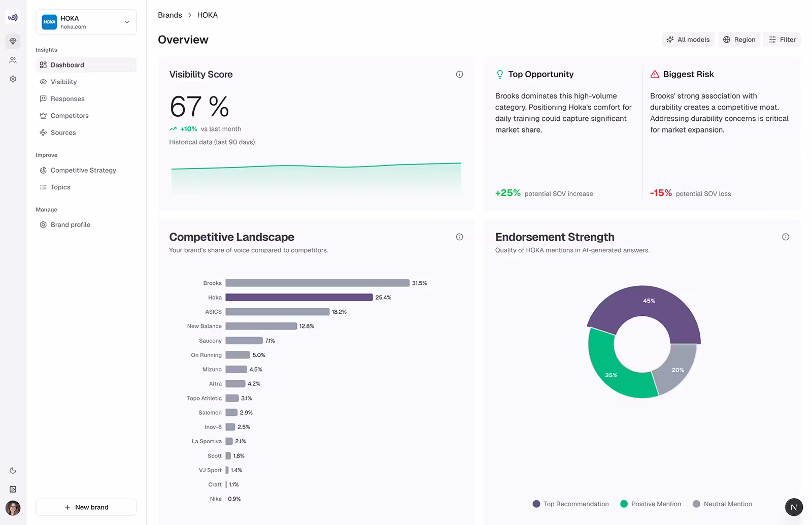
Task: Click the New Balance label in chart
Action: (204, 326)
